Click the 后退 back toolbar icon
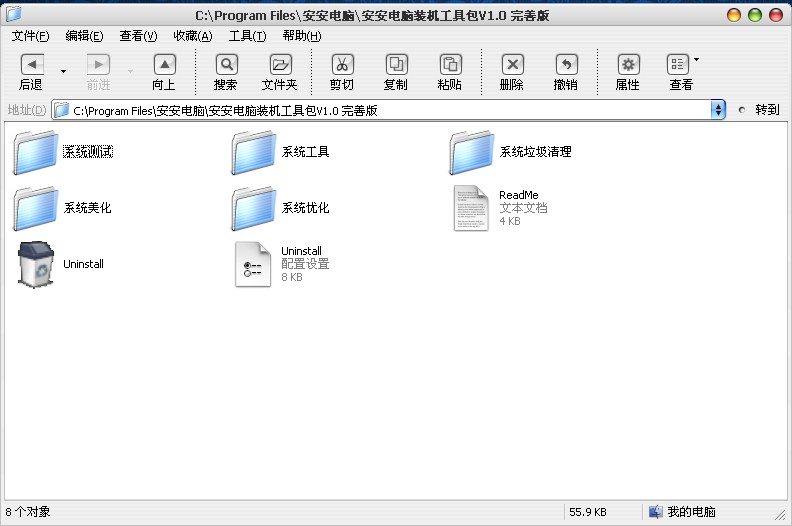This screenshot has height=526, width=792. (32, 65)
